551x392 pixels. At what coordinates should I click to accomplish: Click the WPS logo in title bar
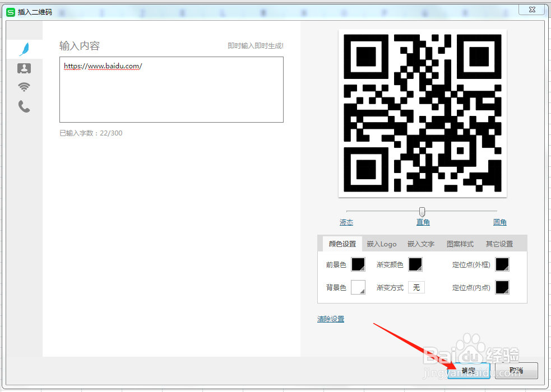(11, 12)
